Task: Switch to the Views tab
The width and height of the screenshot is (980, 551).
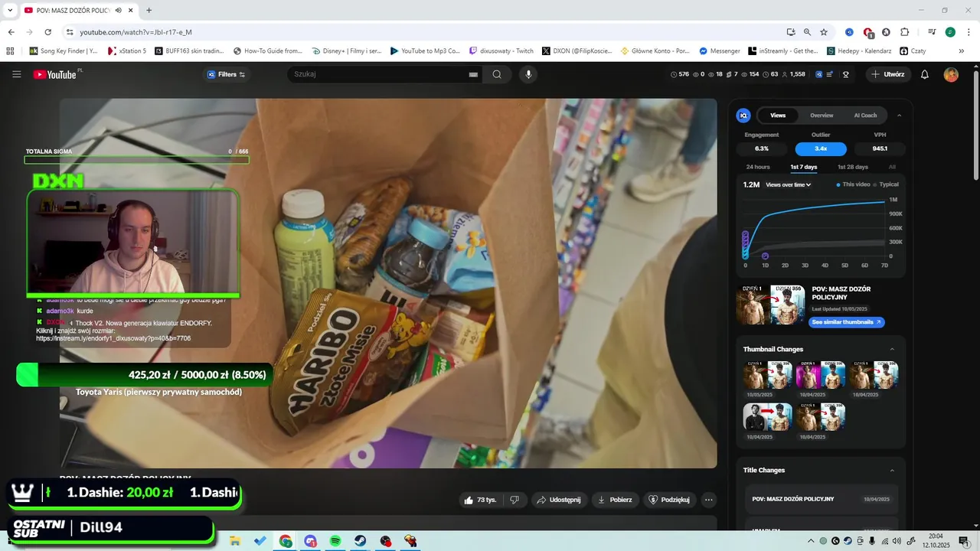Action: (778, 116)
